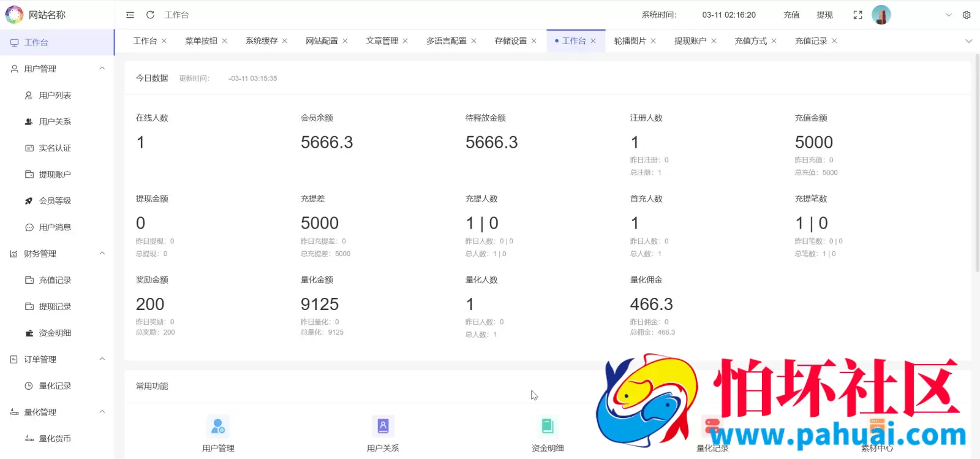This screenshot has width=980, height=459.
Task: Open 会员等级 in sidebar
Action: pos(57,200)
